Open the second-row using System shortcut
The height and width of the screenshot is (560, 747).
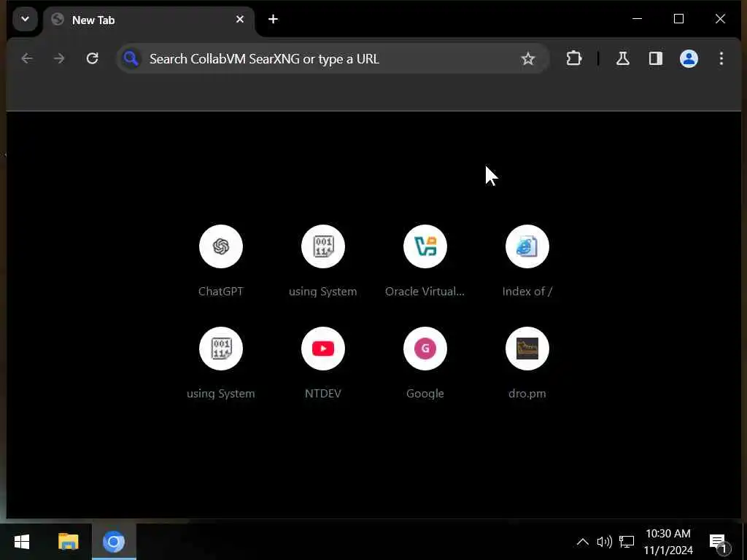click(x=221, y=349)
